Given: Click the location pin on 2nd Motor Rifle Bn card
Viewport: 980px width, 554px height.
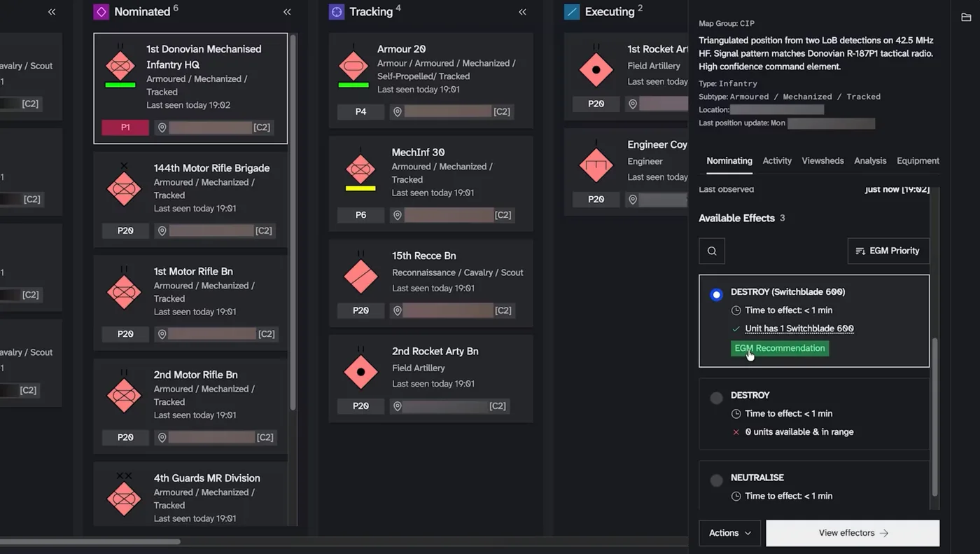Looking at the screenshot, I should (x=162, y=437).
